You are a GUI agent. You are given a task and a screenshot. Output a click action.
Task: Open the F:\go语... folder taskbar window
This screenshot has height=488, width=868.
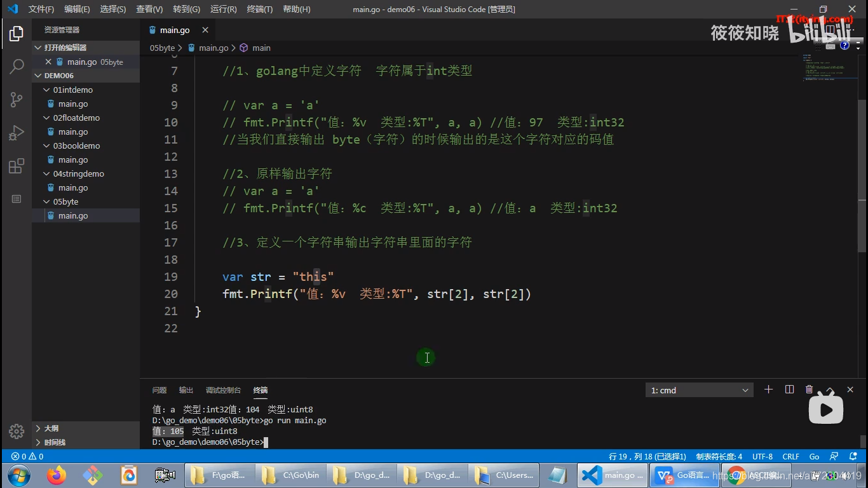[x=219, y=475]
